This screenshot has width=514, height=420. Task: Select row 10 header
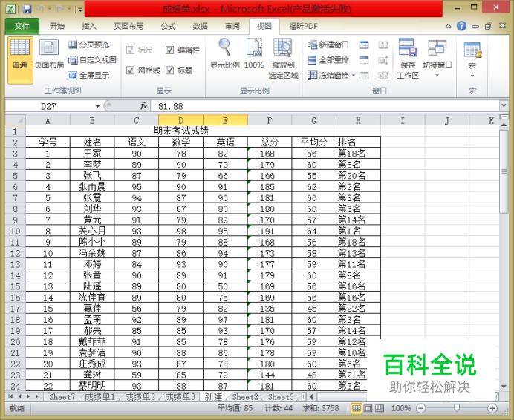pos(16,231)
